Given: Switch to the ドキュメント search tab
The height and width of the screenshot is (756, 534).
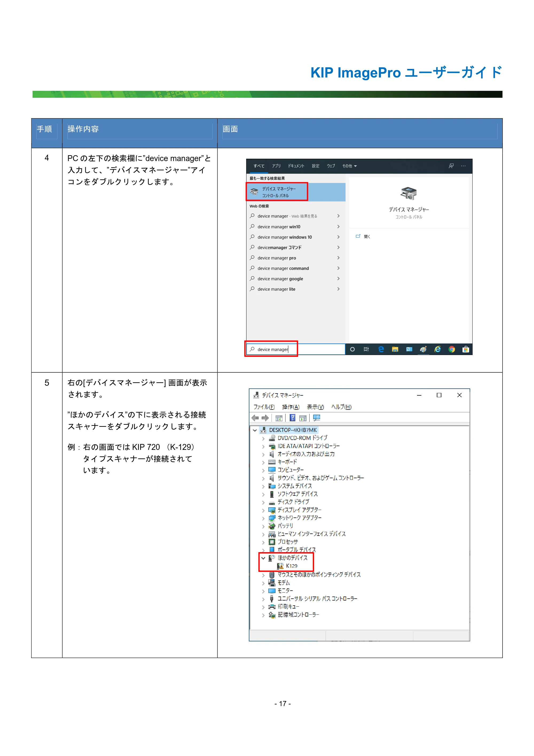Looking at the screenshot, I should click(296, 166).
